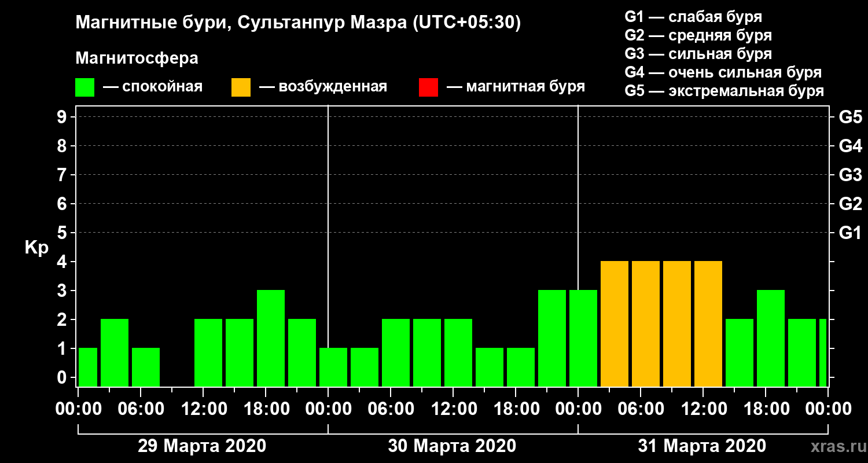Click the «G1 — слабая буря» legend line
The height and width of the screenshot is (463, 868).
pos(693,17)
